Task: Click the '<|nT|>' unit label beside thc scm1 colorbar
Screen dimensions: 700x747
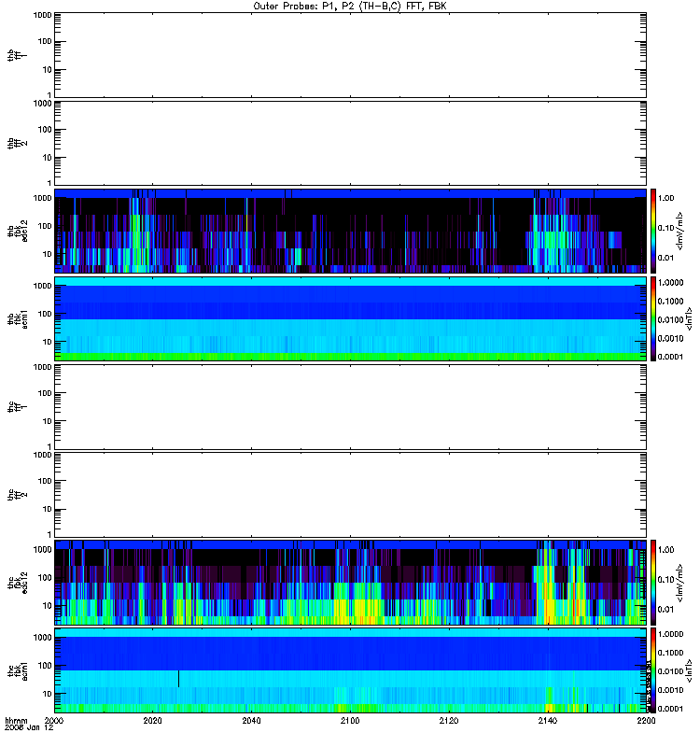Action: 688,670
